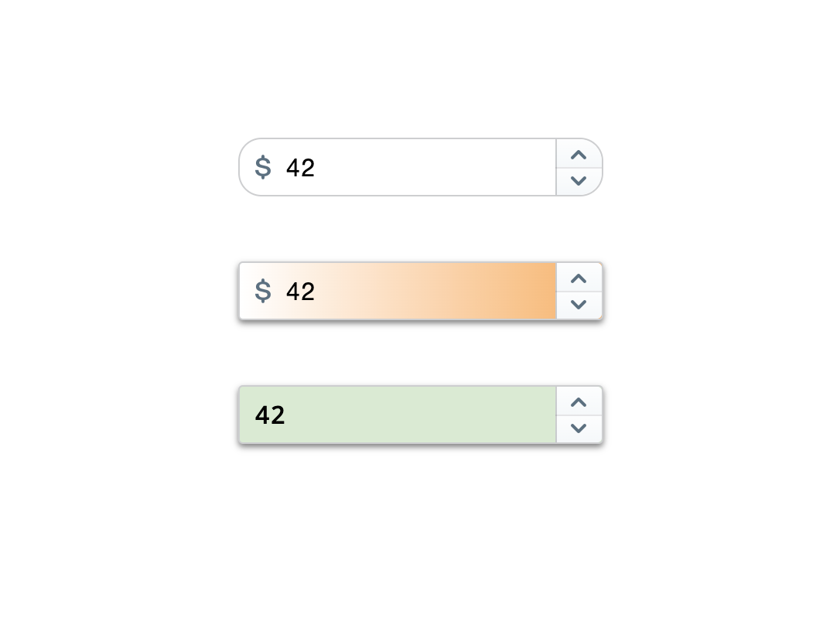
Task: Click the dollar sign in the orange gradient field
Action: click(x=263, y=291)
